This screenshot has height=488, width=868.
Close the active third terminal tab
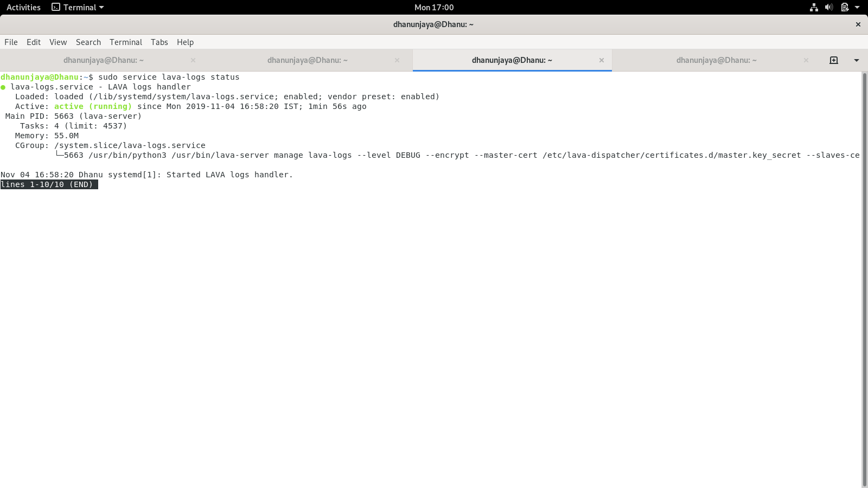coord(602,60)
